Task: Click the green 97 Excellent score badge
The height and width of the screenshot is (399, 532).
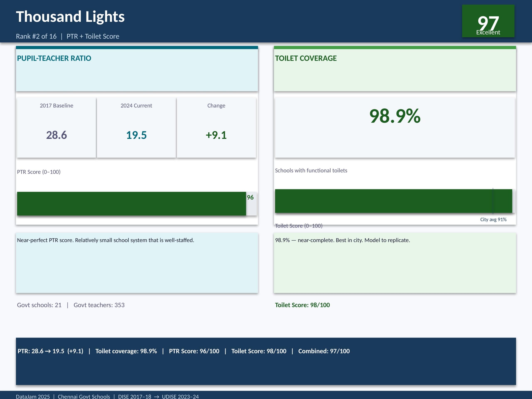Action: tap(488, 21)
